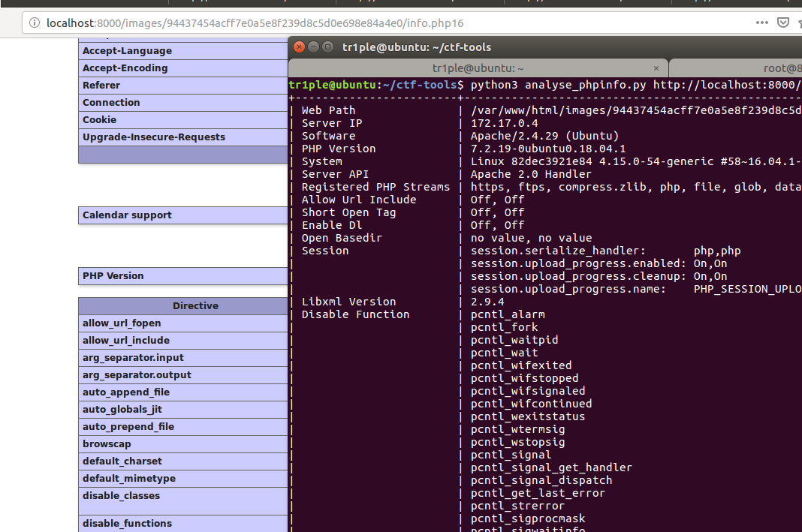Click the Apache 2.0 Handler value
The width and height of the screenshot is (802, 532).
pyautogui.click(x=531, y=174)
